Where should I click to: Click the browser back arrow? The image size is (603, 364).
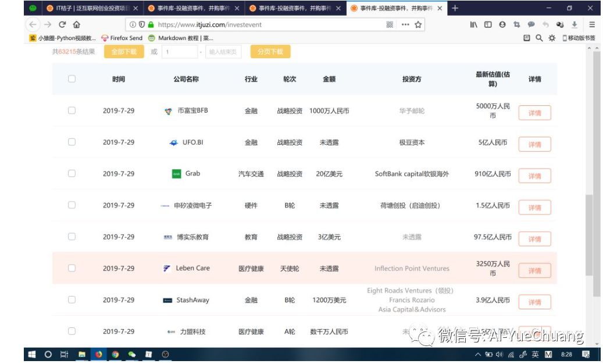tap(33, 24)
